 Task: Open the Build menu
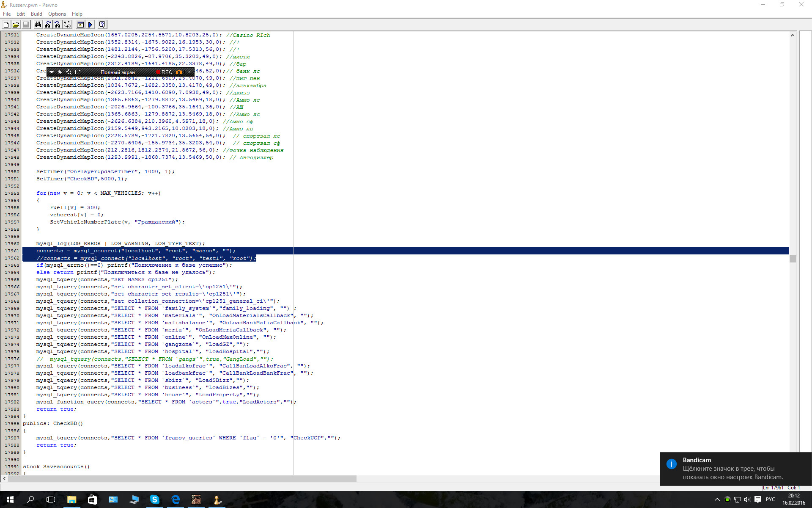click(36, 14)
